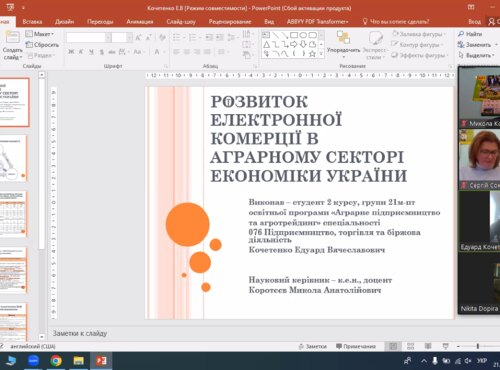Open the Выделить select dropdown
Image resolution: width=500 pixels, height=370 pixels.
point(477,55)
